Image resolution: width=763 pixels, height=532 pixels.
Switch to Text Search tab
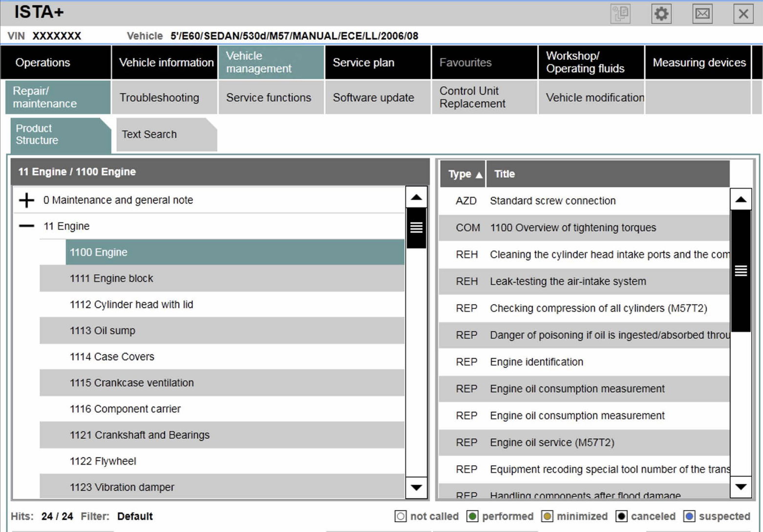pos(166,134)
